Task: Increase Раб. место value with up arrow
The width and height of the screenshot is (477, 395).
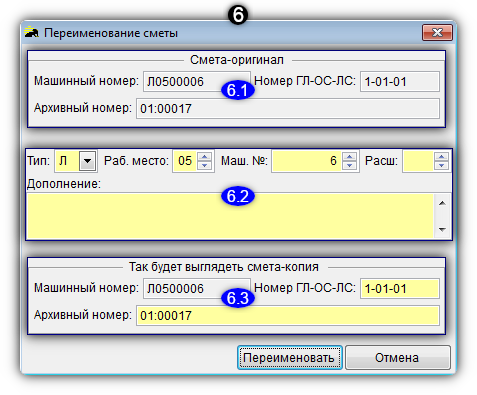Action: [205, 156]
